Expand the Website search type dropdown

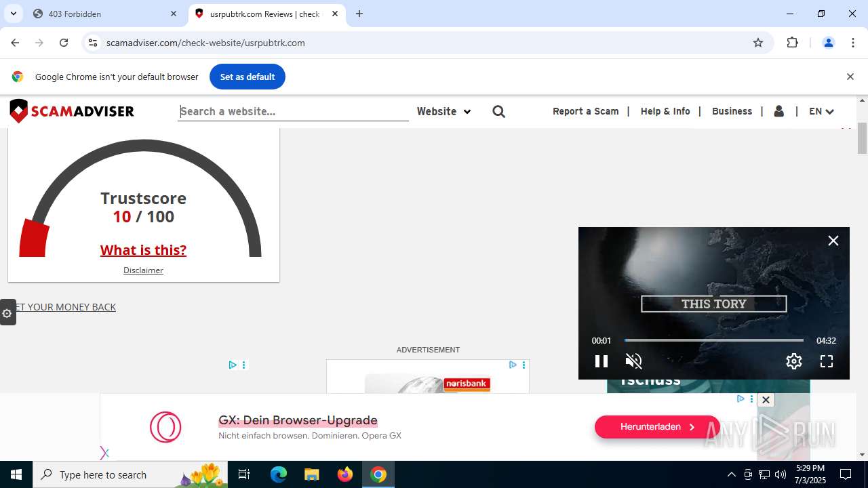coord(443,111)
